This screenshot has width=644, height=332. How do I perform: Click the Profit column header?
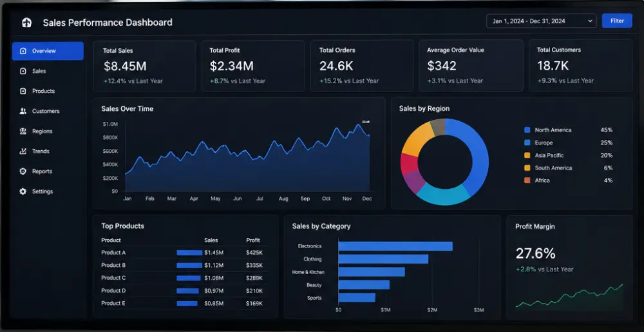coord(253,240)
